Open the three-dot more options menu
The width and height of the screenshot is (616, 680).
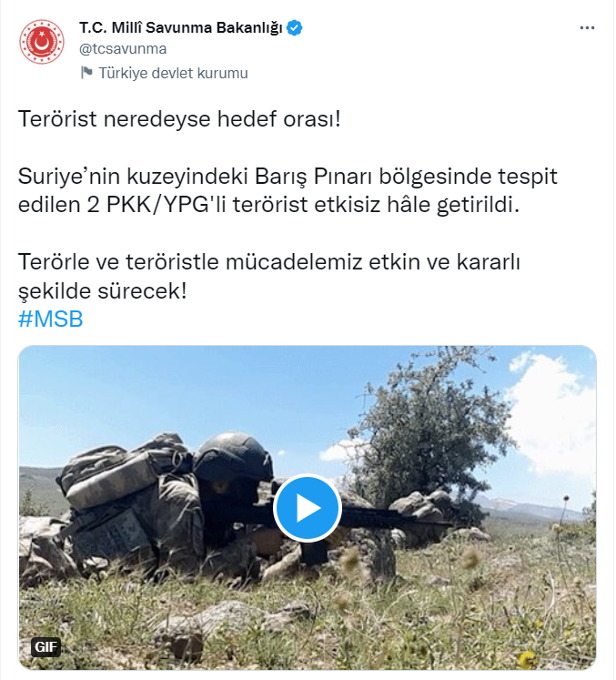point(587,27)
